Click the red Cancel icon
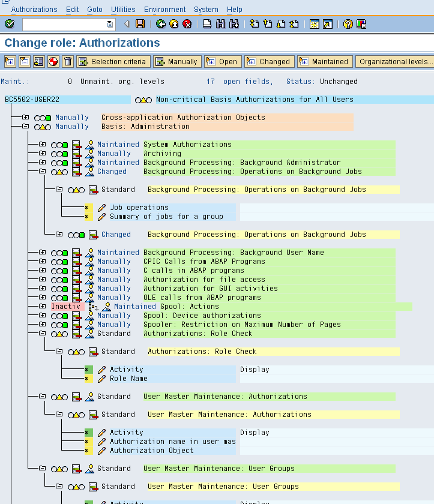Image resolution: width=434 pixels, height=504 pixels. 187,24
